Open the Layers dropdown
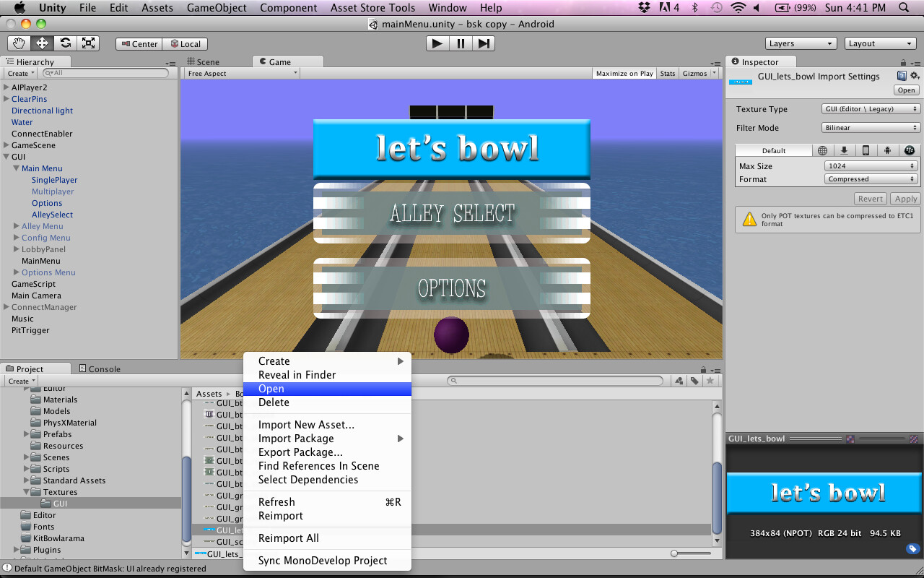The image size is (924, 578). click(x=801, y=43)
